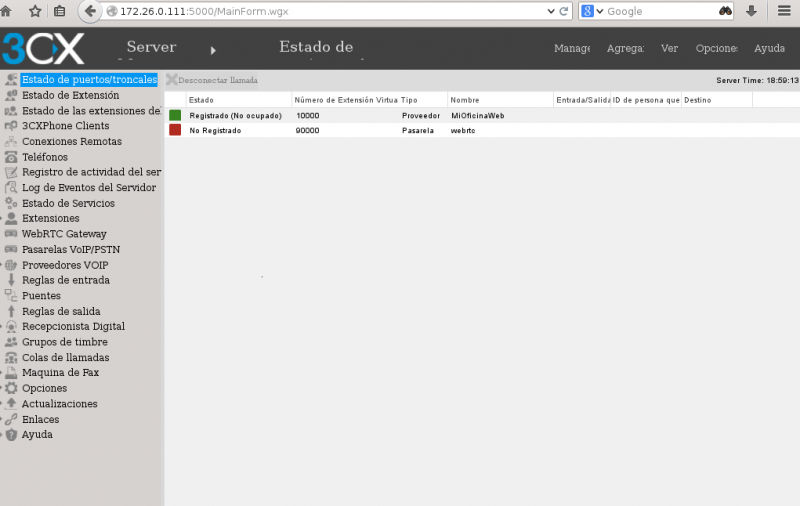
Task: Click extension number '90000'
Action: click(x=307, y=131)
